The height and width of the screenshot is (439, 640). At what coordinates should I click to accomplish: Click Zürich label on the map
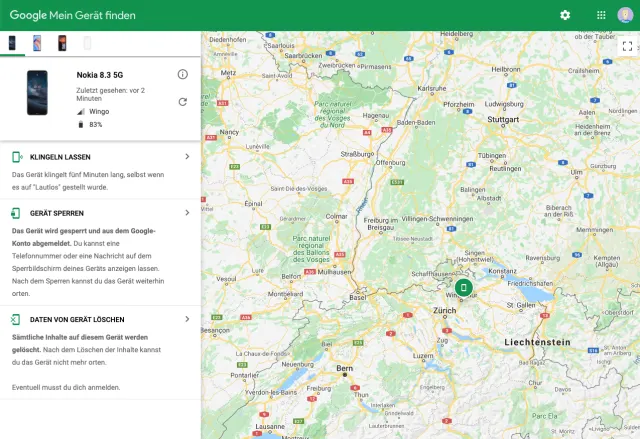click(x=444, y=310)
